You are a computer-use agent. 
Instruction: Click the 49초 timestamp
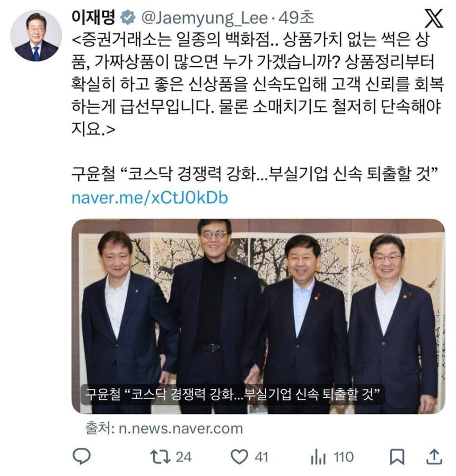coord(296,18)
